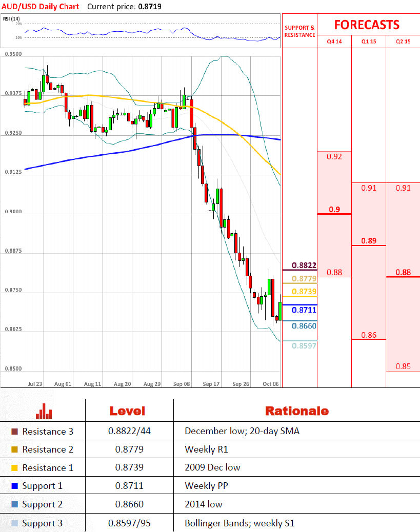Click the 0.85 low forecast in Q2 15

pos(403,366)
